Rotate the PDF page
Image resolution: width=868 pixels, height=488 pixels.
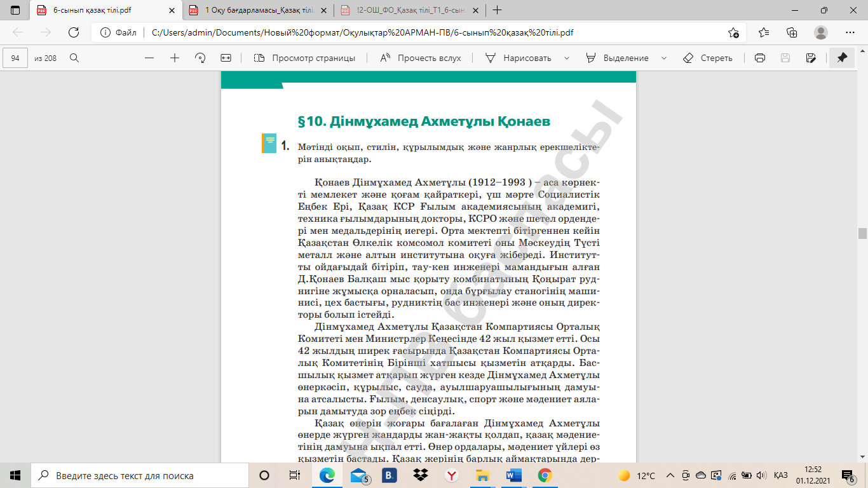[200, 58]
